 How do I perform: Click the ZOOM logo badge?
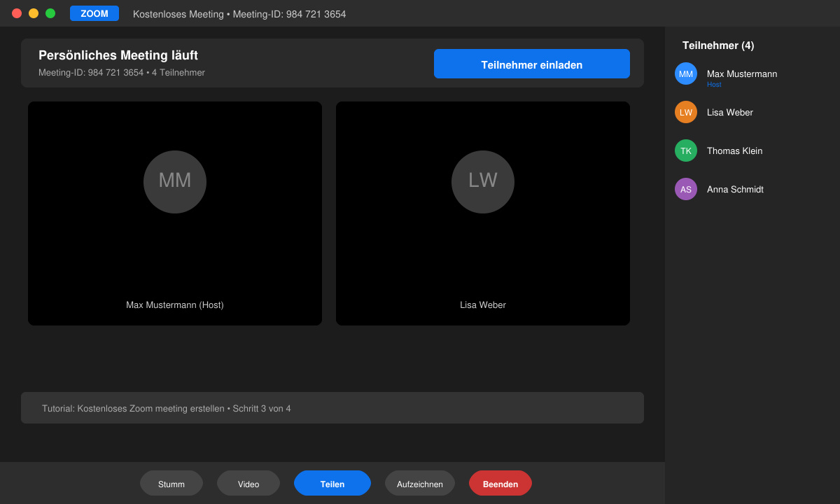tap(94, 13)
